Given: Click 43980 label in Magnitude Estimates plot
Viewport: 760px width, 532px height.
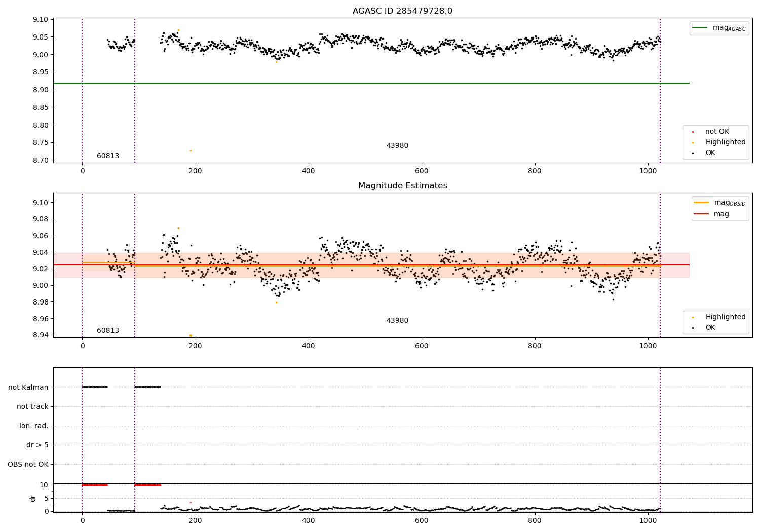Looking at the screenshot, I should tap(397, 321).
